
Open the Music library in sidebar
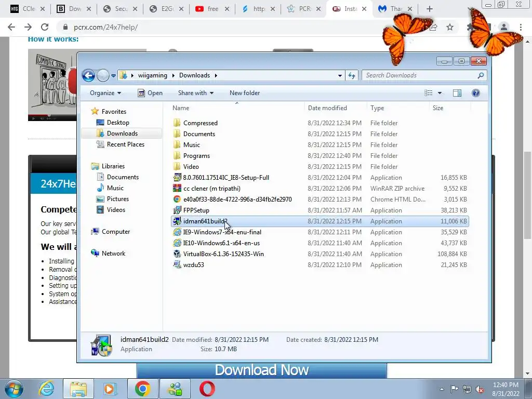pyautogui.click(x=115, y=188)
